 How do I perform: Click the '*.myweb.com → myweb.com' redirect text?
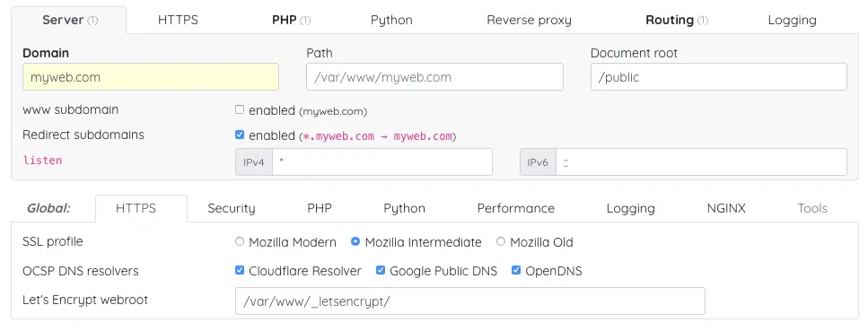tap(378, 136)
